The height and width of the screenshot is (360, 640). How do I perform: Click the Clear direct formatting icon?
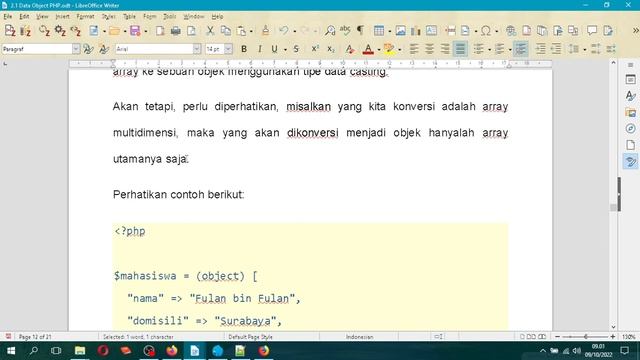click(x=350, y=49)
